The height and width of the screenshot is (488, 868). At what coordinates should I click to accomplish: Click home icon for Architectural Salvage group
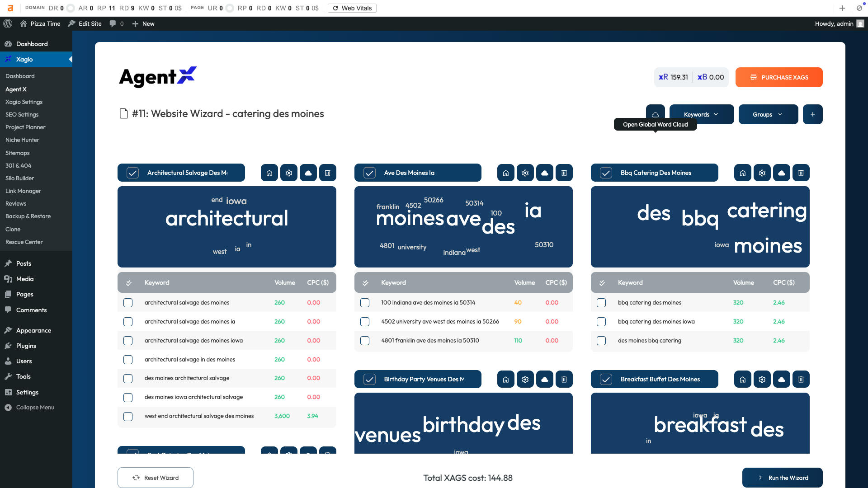[x=269, y=173]
